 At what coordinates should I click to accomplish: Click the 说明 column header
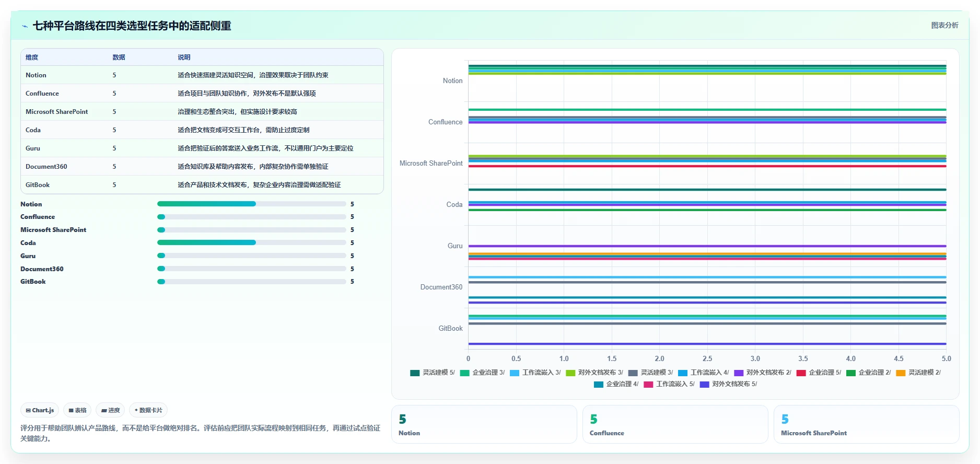tap(184, 57)
